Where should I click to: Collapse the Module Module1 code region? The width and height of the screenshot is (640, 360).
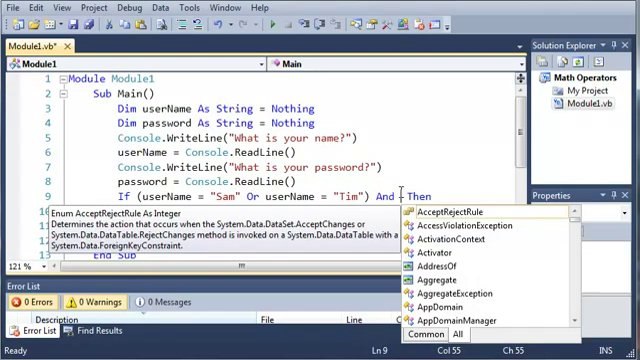(x=63, y=79)
